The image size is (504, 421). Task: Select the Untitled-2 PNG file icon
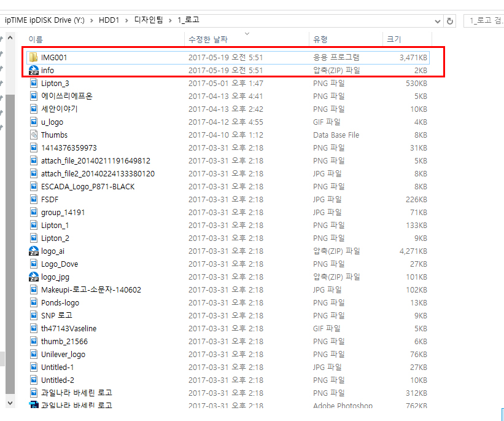33,380
